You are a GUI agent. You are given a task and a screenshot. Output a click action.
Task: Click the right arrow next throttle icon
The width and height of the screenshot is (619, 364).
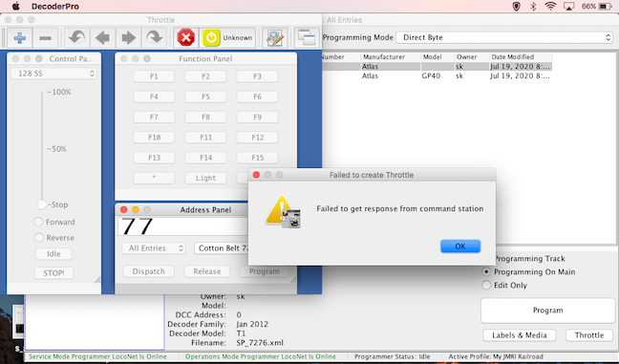coord(128,38)
